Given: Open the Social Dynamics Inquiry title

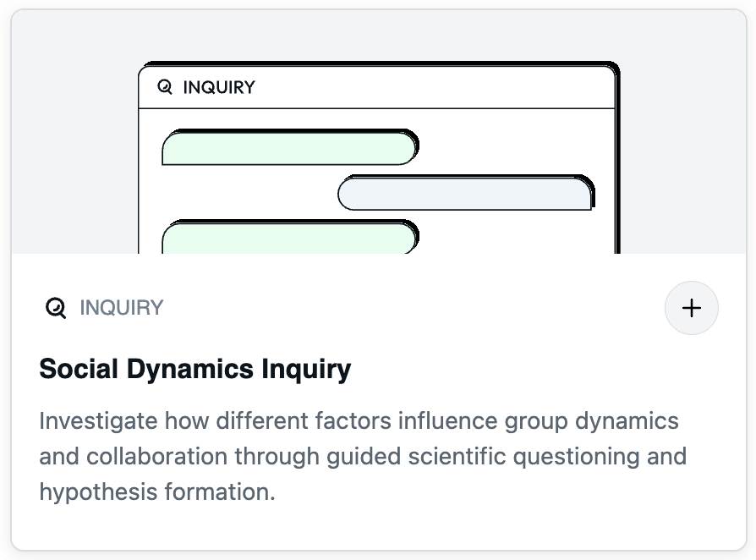Looking at the screenshot, I should pyautogui.click(x=195, y=369).
